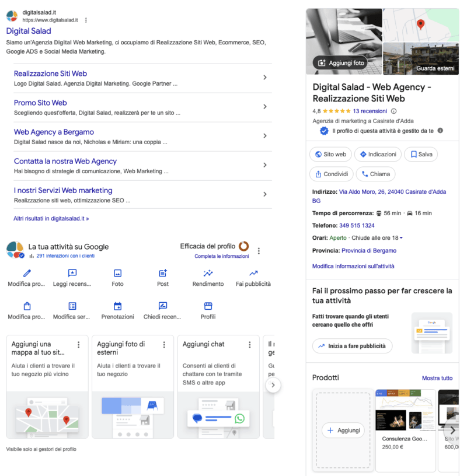Open the Fai pubblicità trend icon

click(x=253, y=273)
